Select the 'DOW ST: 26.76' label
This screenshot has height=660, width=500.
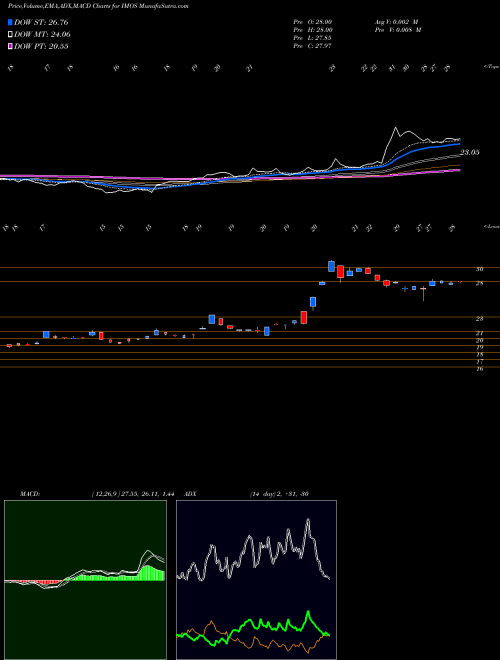pos(41,22)
